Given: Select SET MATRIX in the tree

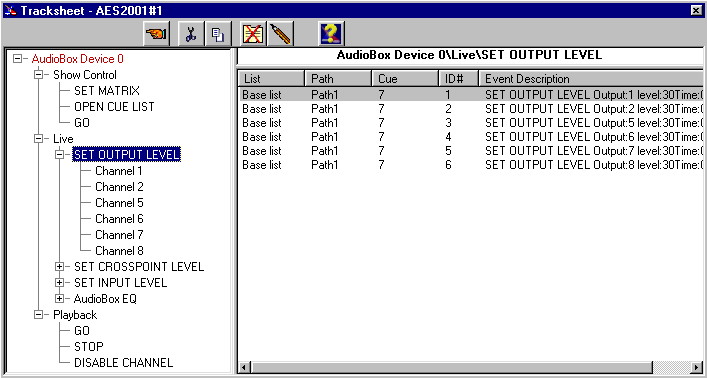Looking at the screenshot, I should pos(107,91).
